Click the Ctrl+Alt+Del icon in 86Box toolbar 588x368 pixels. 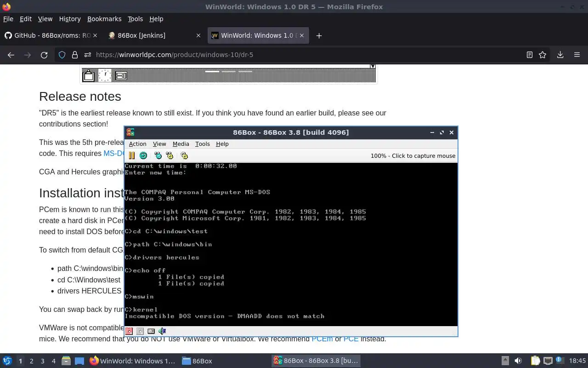(x=158, y=155)
